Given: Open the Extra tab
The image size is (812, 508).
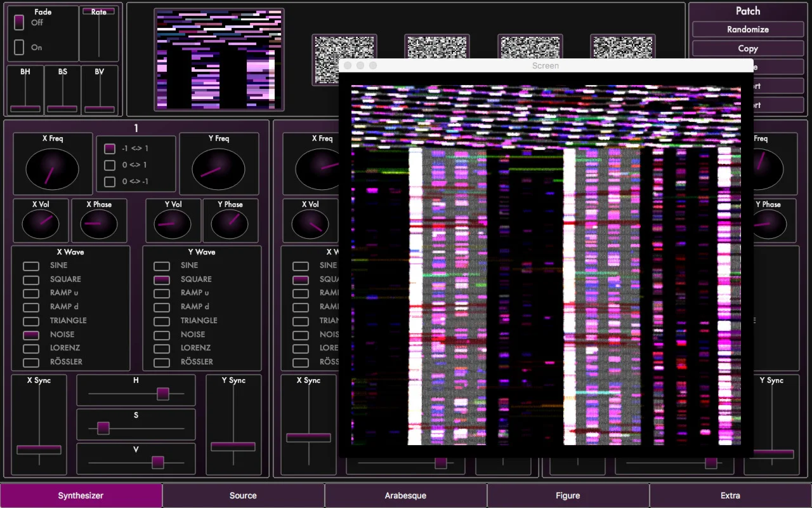Looking at the screenshot, I should coord(730,495).
